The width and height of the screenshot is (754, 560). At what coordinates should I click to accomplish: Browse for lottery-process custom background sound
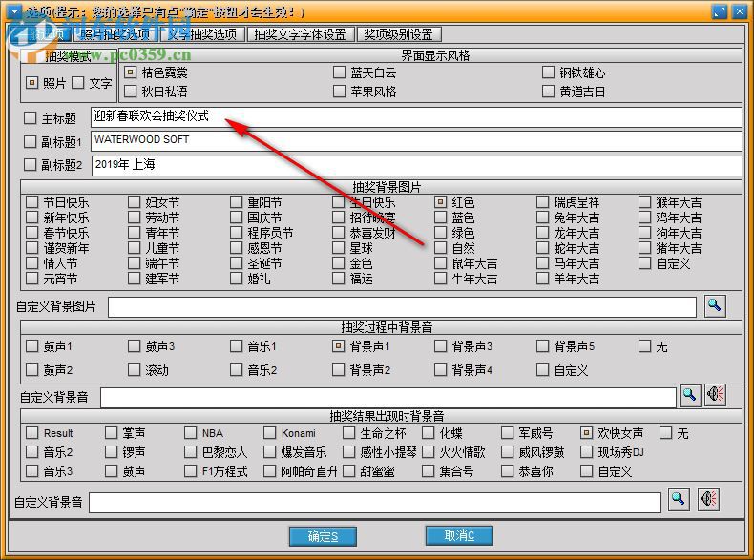[689, 396]
